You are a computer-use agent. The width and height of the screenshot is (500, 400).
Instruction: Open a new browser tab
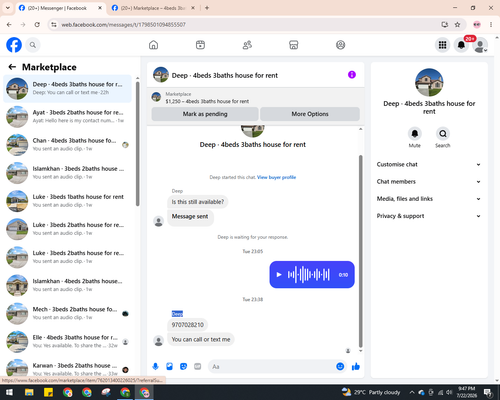207,8
